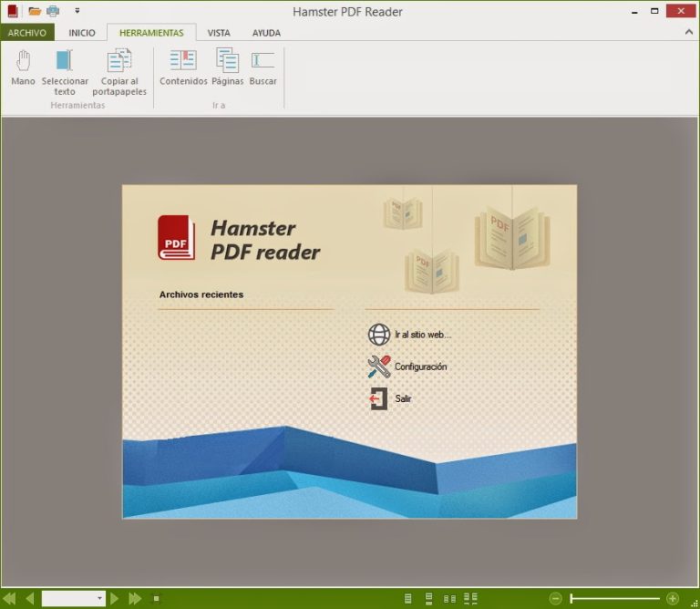
Task: Select the HERRAMIENTAS tab
Action: pos(151,33)
